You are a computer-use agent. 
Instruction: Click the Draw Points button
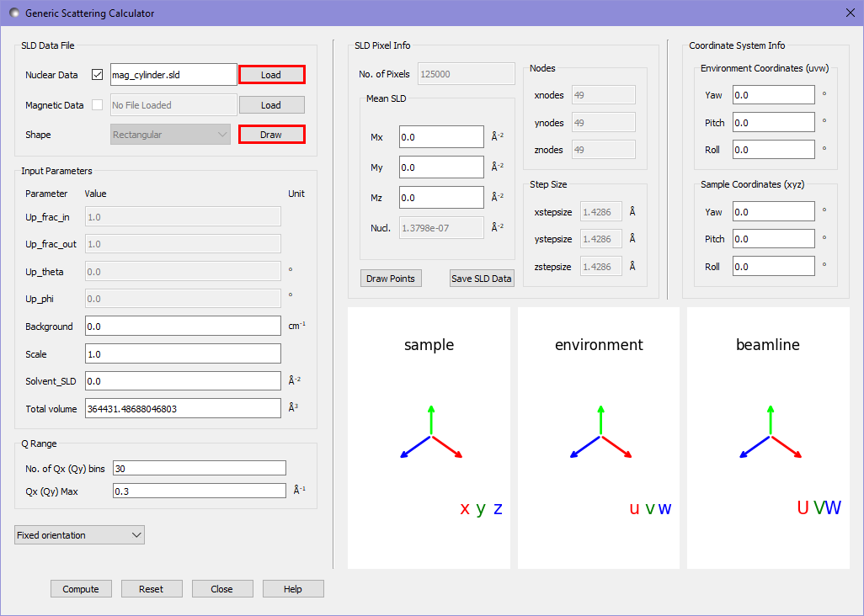click(390, 278)
